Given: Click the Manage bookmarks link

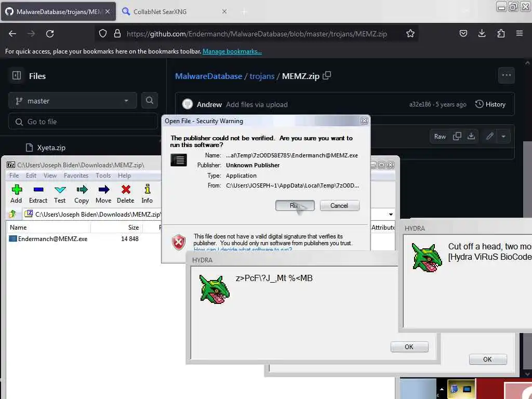Looking at the screenshot, I should pos(232,51).
